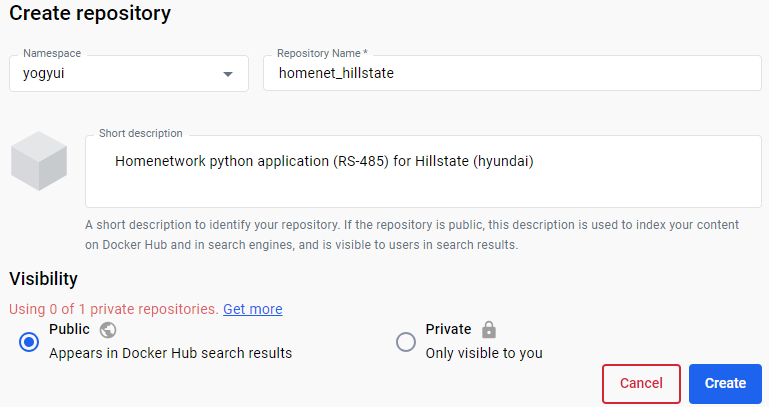Click the "Only visible to you" caption

[484, 353]
